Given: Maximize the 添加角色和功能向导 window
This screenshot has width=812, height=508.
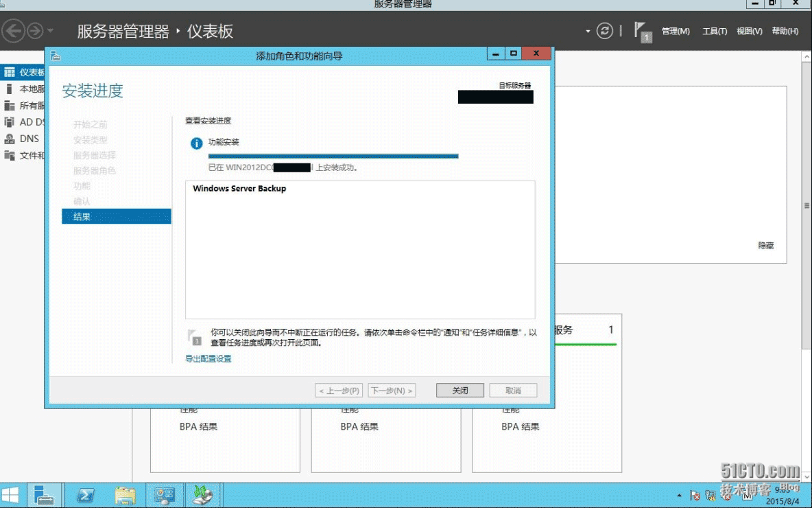Looking at the screenshot, I should [513, 54].
